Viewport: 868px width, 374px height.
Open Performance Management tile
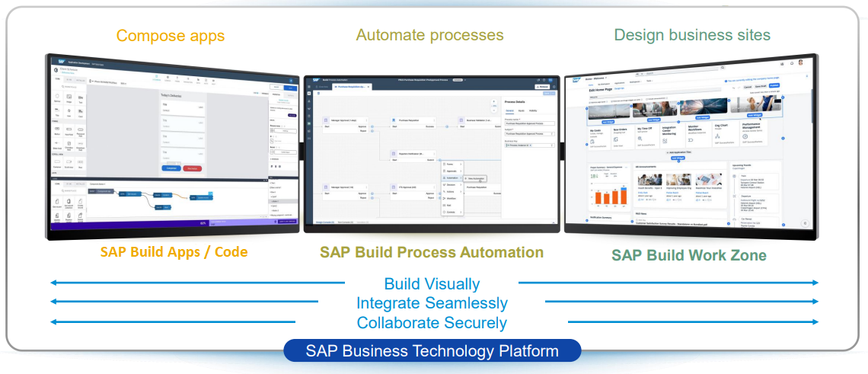pos(754,133)
